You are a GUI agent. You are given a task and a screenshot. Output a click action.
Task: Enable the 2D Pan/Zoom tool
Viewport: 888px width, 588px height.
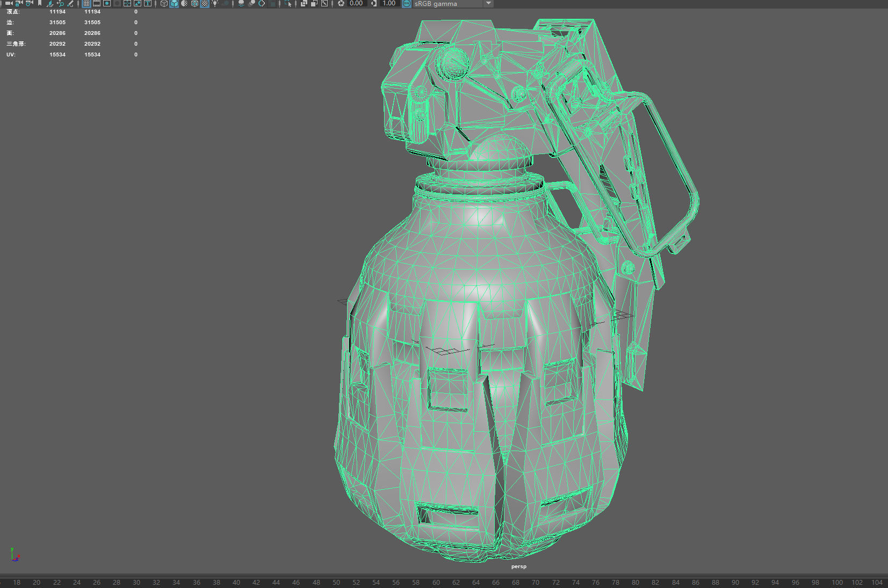click(61, 3)
